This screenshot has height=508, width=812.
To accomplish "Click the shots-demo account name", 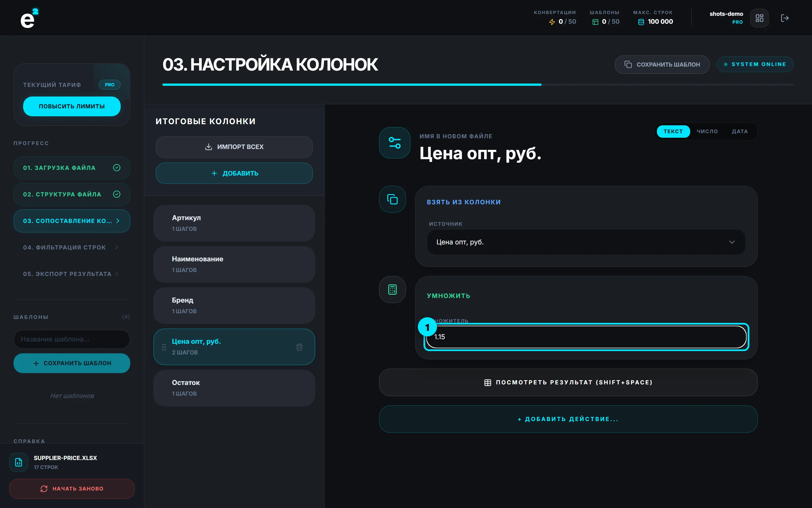I will (x=726, y=14).
